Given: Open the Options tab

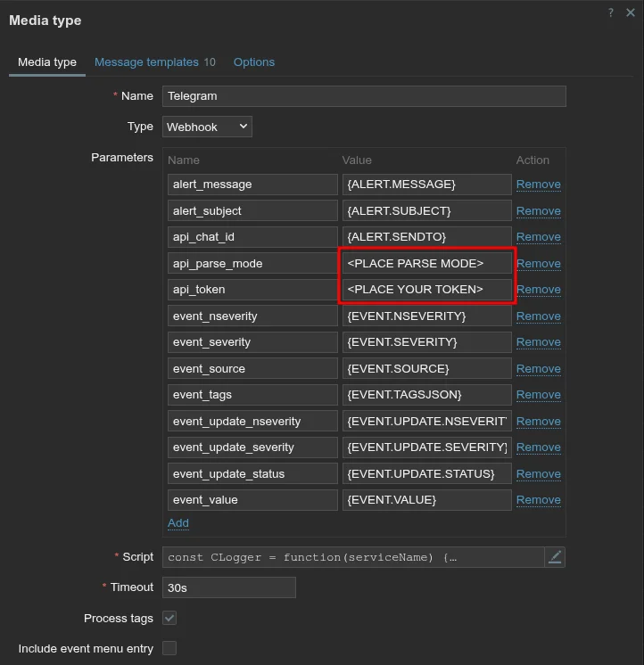Looking at the screenshot, I should pos(254,62).
